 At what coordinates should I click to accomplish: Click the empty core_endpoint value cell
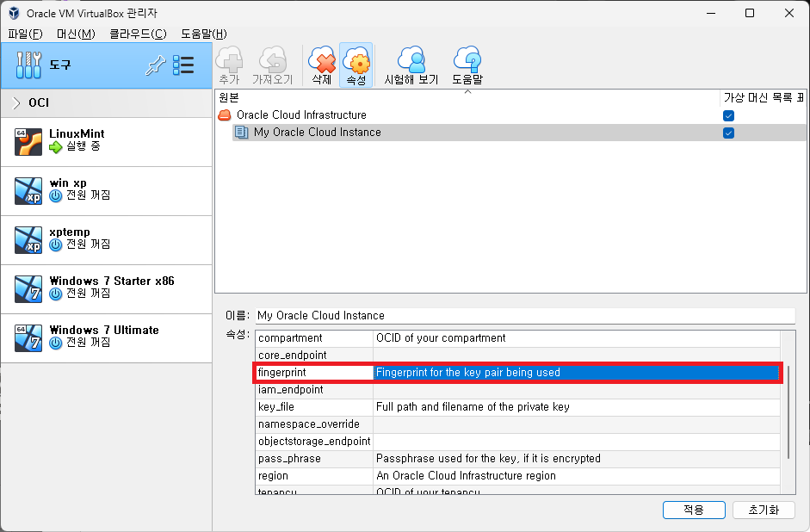click(577, 356)
